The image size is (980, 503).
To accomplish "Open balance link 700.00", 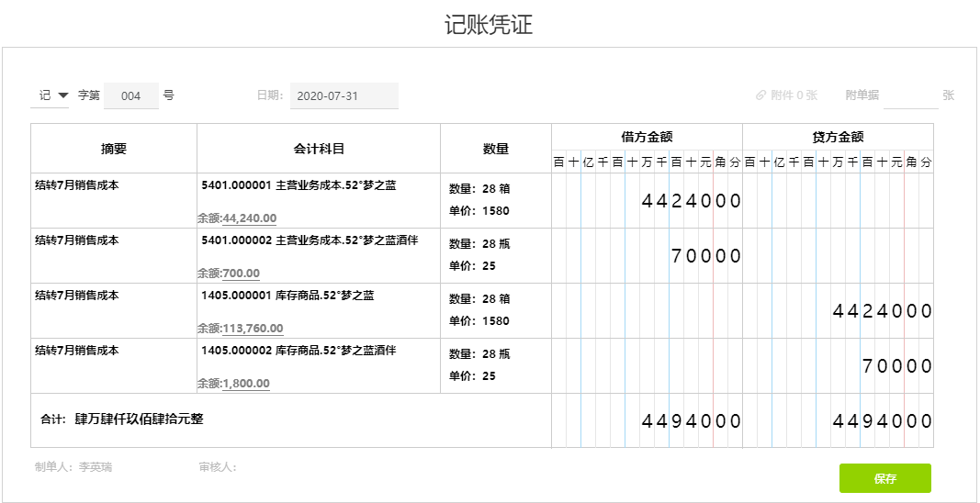I will (242, 273).
